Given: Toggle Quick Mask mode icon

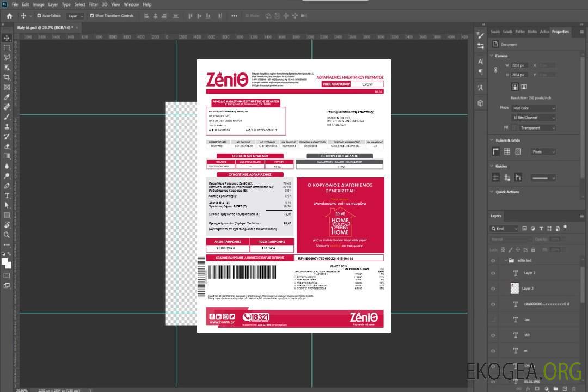Looking at the screenshot, I should tap(7, 275).
